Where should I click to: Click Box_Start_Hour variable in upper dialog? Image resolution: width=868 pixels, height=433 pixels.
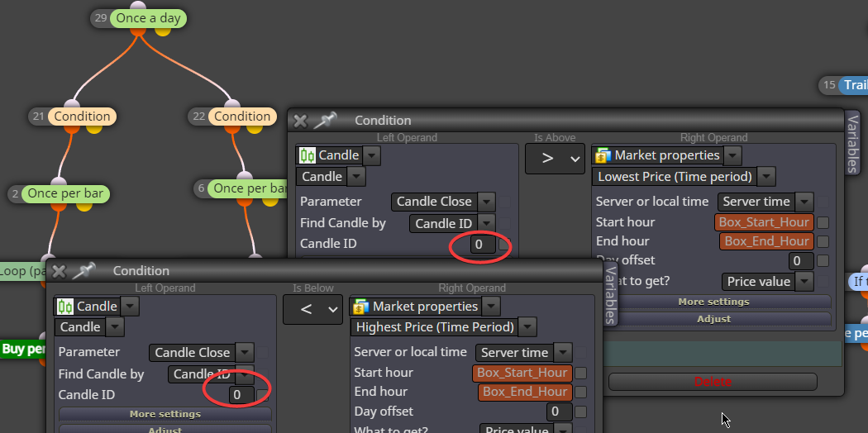point(764,222)
